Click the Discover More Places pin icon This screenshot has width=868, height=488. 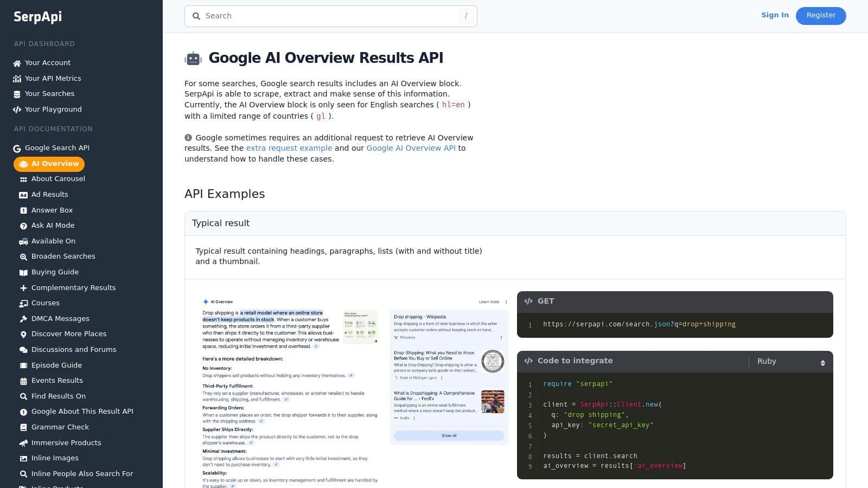23,334
